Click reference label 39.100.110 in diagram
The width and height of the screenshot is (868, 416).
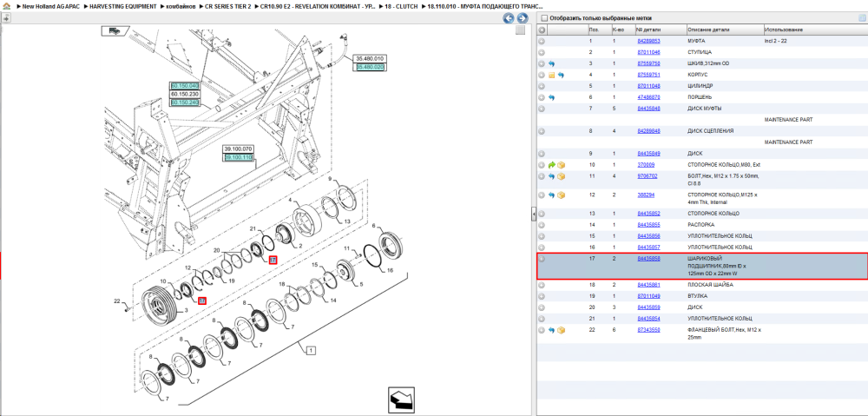[238, 158]
